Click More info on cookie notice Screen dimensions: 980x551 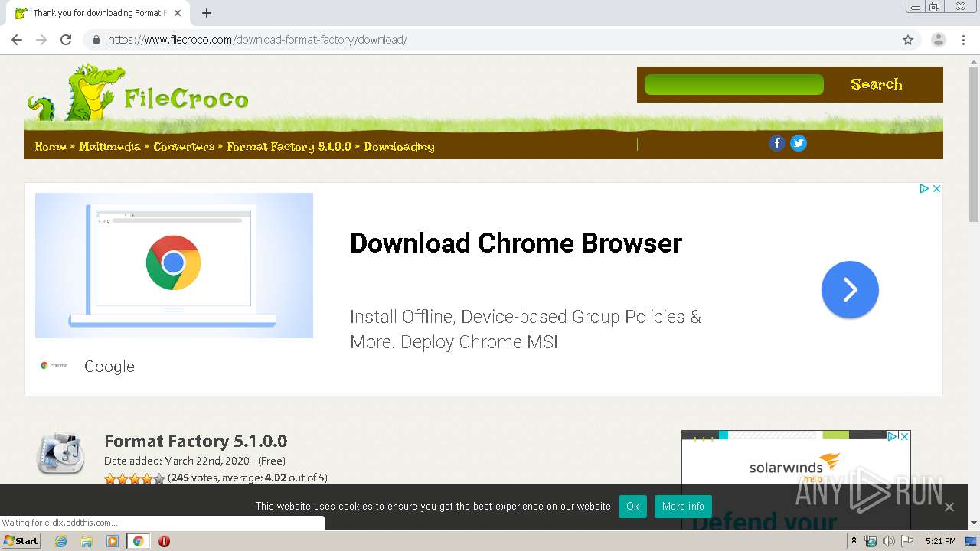[683, 507]
